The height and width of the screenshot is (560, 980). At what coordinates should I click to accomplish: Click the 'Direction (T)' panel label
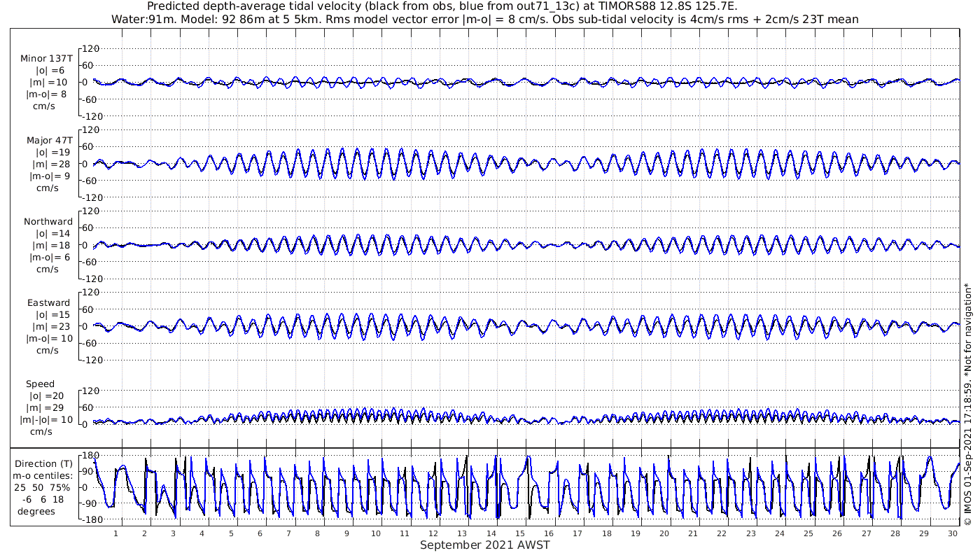(44, 463)
